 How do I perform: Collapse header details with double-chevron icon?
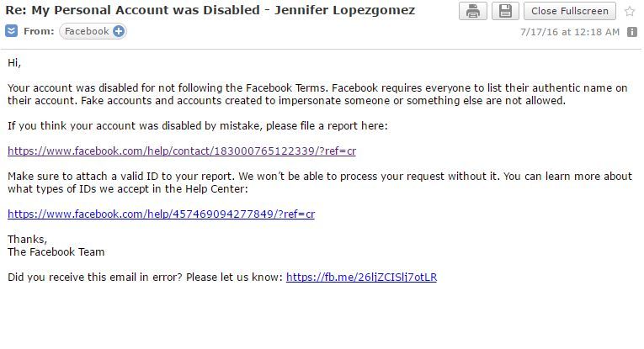[12, 31]
